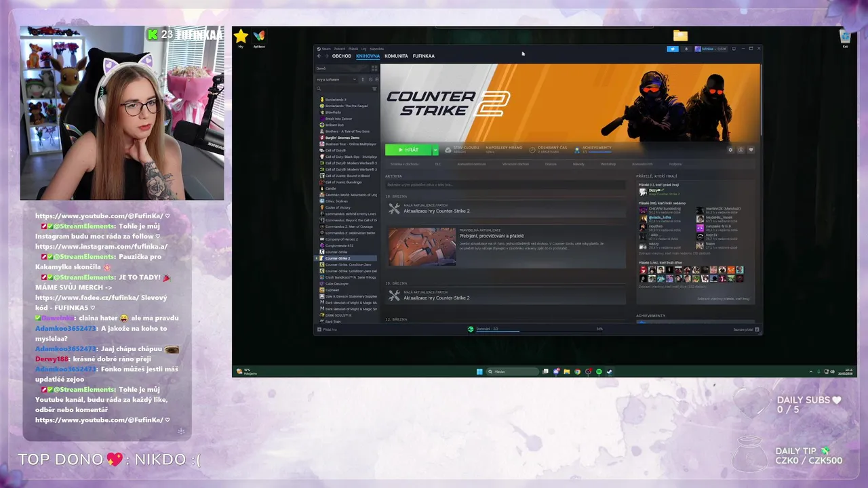
Task: Open the Hry star desktop shortcut
Action: coord(241,37)
